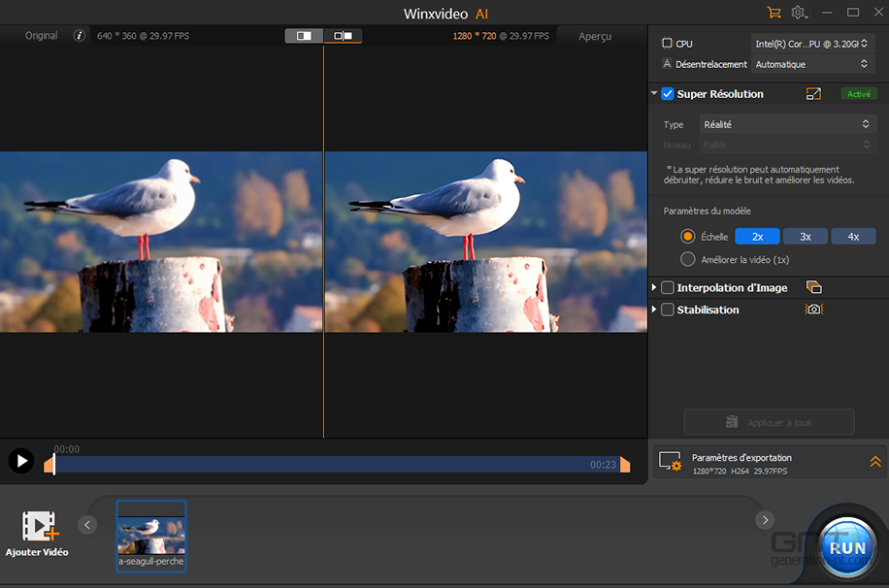Choose the 2x scale button
This screenshot has height=588, width=889.
(x=757, y=237)
